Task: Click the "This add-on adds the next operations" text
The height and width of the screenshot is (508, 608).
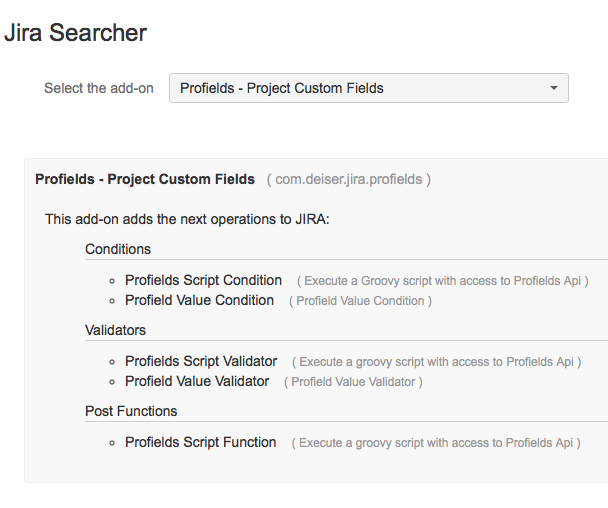Action: 187,218
